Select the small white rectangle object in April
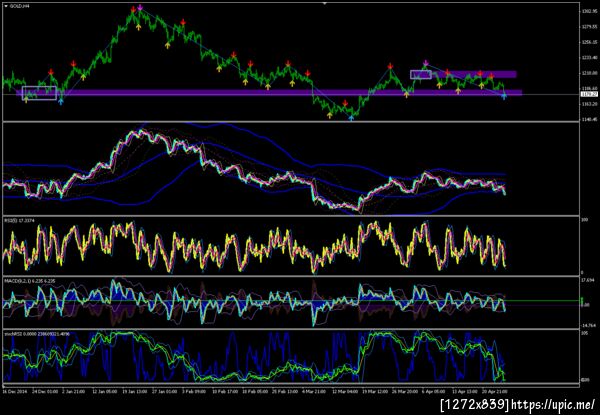Screen dimensions: 600x415 (421, 75)
